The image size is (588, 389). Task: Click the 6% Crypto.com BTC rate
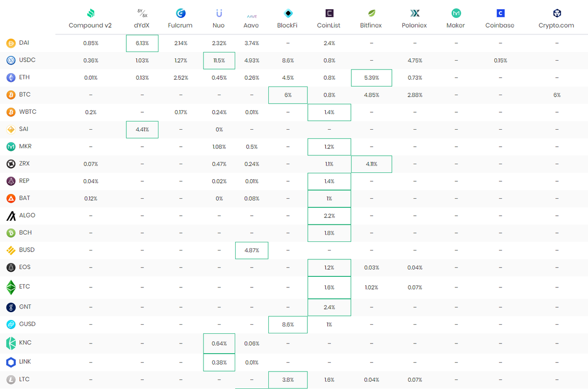coord(557,95)
